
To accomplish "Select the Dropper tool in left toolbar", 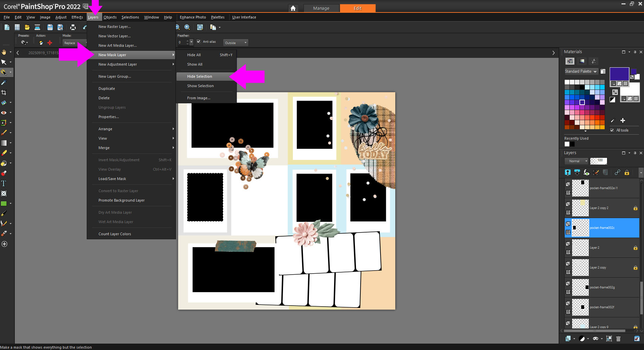I will pos(4,82).
